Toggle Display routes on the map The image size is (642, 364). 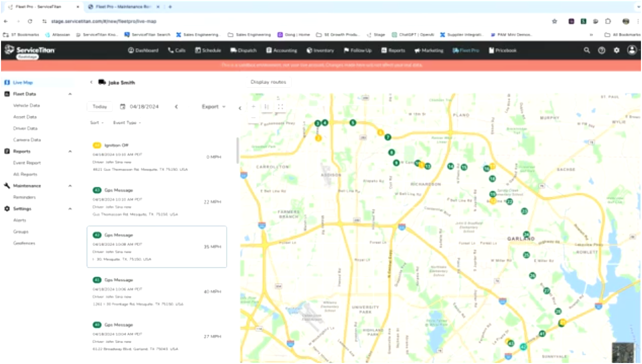tap(268, 82)
